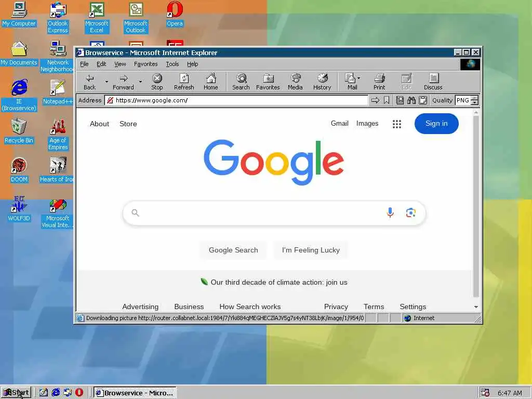Click the About link on Google
This screenshot has width=532, height=399.
[x=99, y=124]
